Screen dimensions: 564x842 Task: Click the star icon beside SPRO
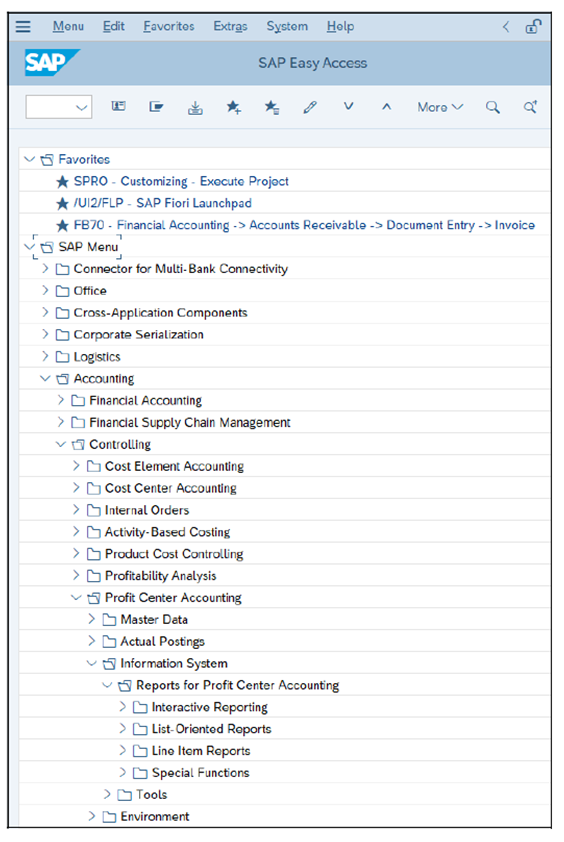63,182
